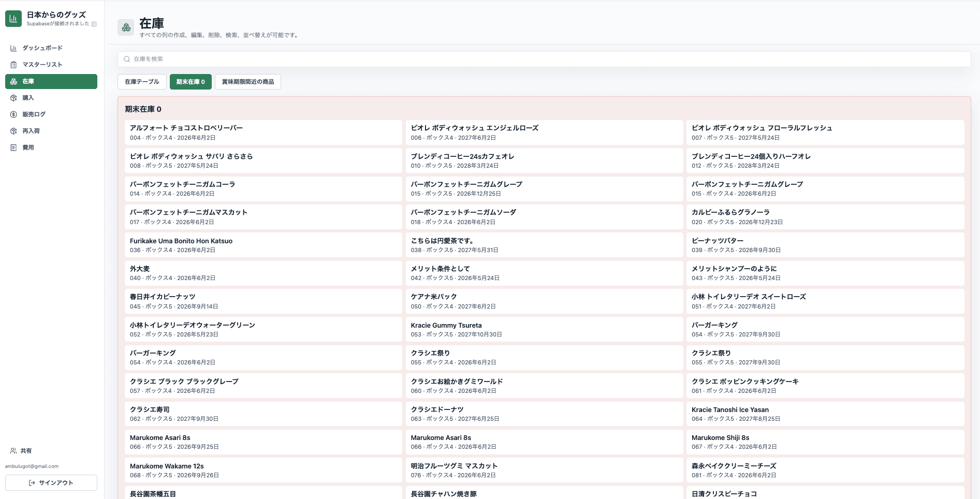The width and height of the screenshot is (980, 499).
Task: Go to 購入 page
Action: tap(51, 98)
